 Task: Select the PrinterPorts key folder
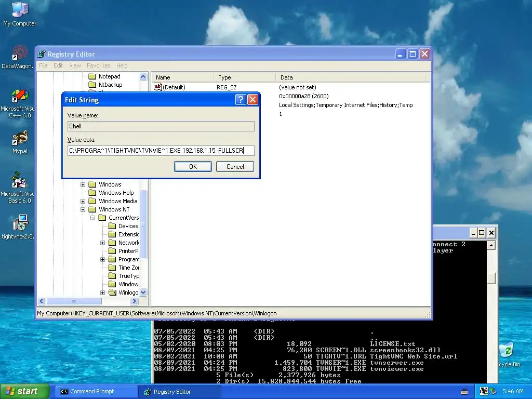point(124,251)
